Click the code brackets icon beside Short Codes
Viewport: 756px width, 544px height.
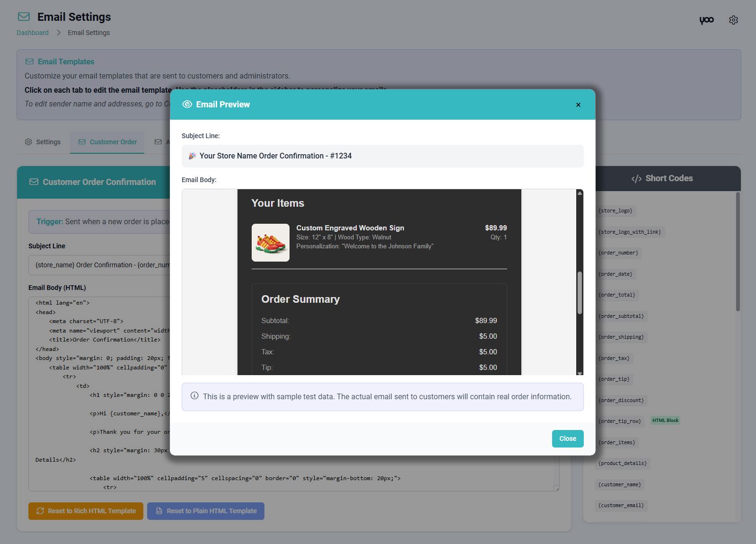pos(636,179)
